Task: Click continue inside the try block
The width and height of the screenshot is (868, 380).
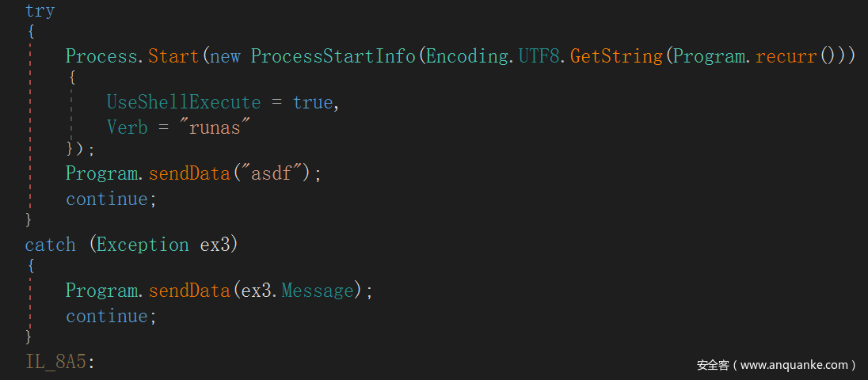Action: (106, 199)
